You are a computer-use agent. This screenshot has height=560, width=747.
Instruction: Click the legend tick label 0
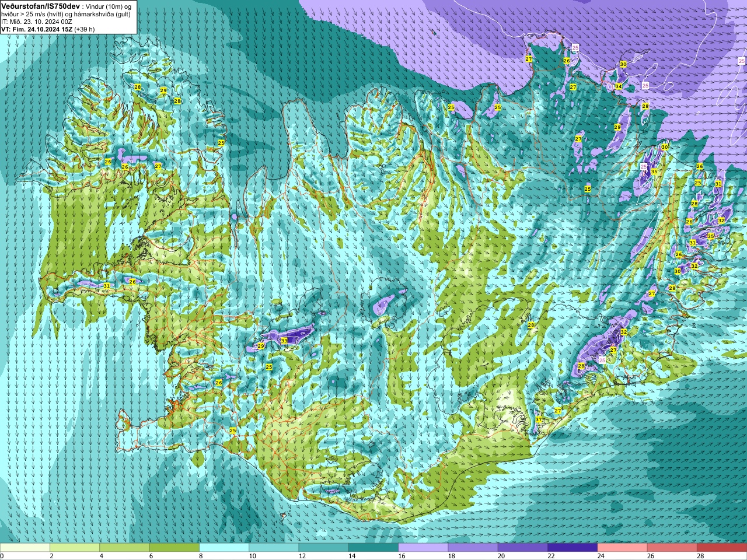(2, 556)
